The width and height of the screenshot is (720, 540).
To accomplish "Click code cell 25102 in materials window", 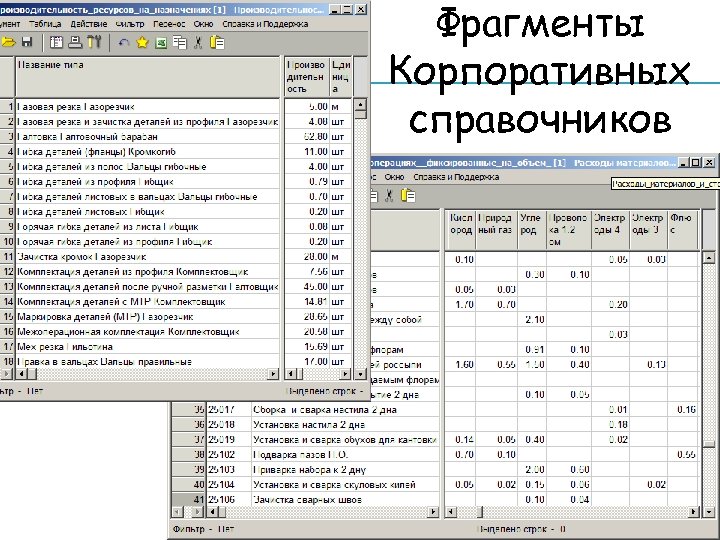I will 228,455.
